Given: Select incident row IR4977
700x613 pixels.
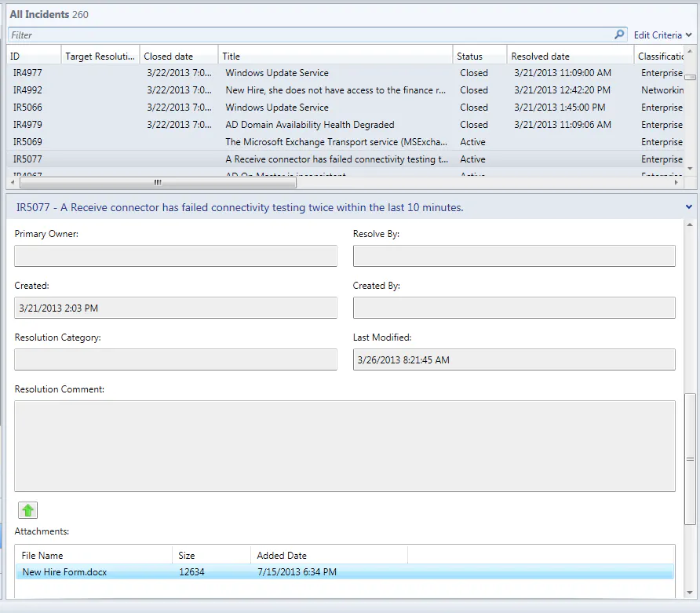Looking at the screenshot, I should coord(345,73).
